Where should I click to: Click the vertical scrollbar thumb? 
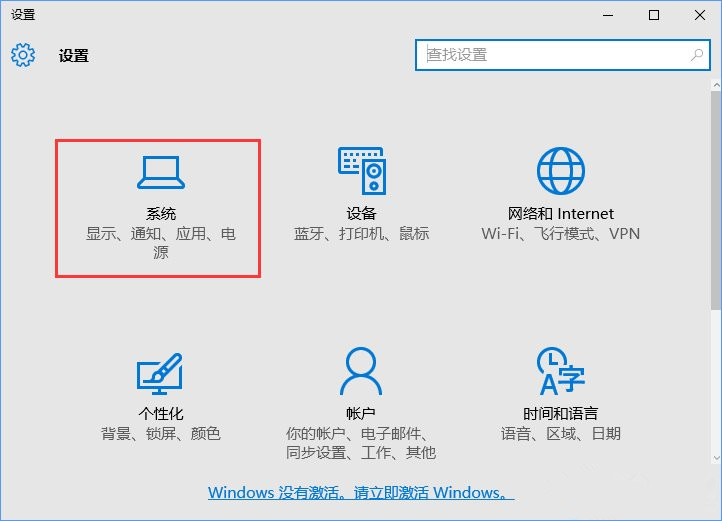[x=716, y=200]
